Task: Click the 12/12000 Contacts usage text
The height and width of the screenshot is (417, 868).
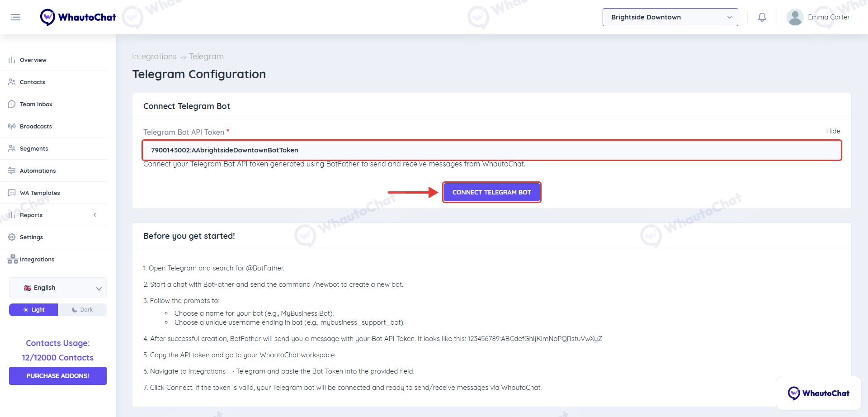Action: tap(58, 357)
